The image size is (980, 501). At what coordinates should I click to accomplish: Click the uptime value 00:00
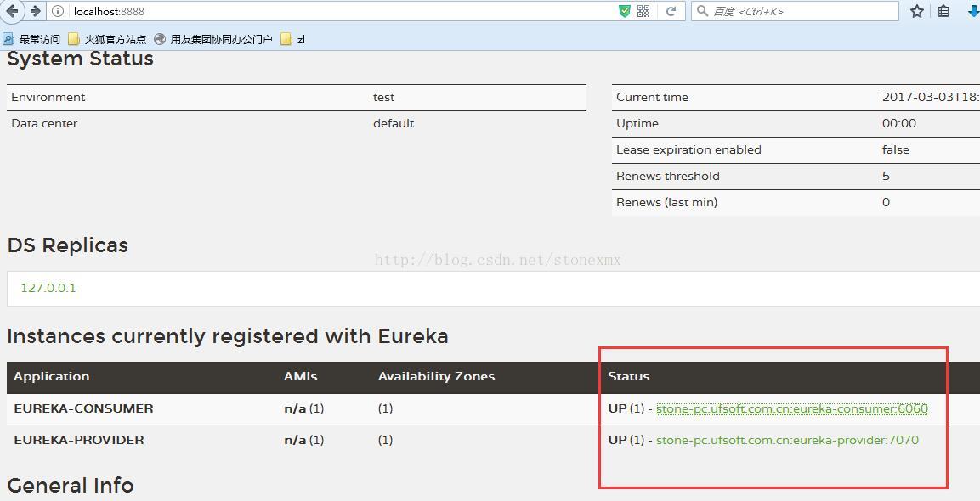(x=899, y=124)
